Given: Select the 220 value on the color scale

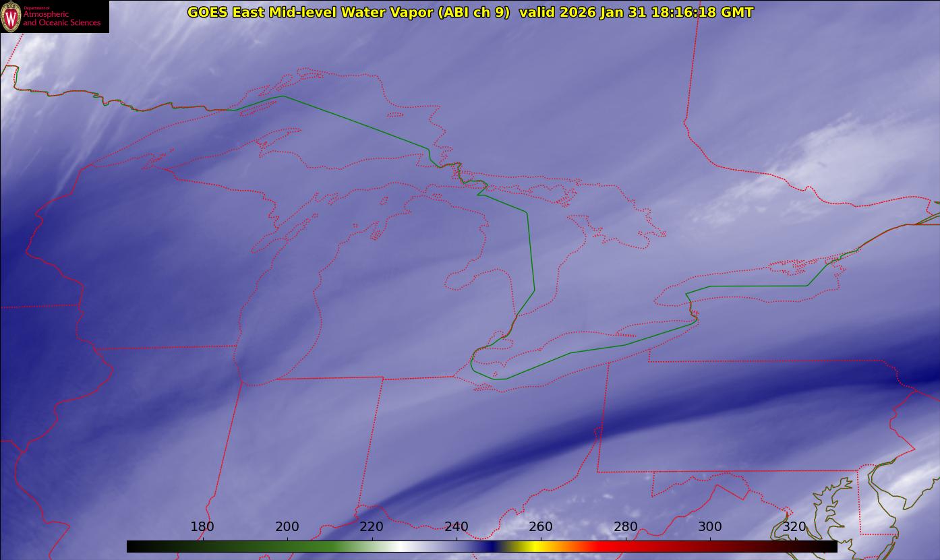Looking at the screenshot, I should tap(372, 526).
